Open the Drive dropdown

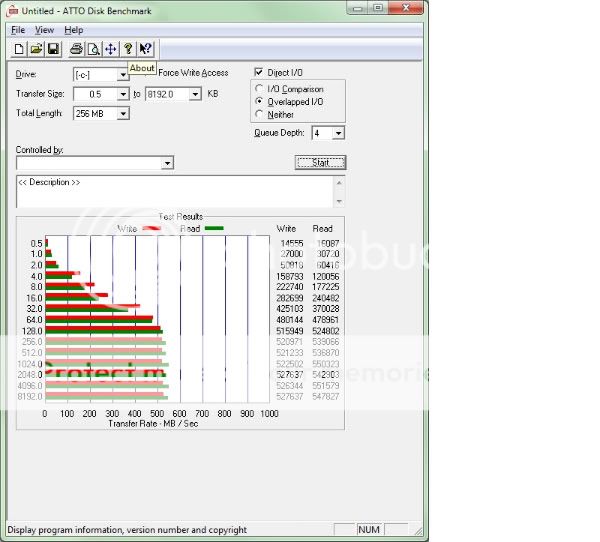click(123, 75)
